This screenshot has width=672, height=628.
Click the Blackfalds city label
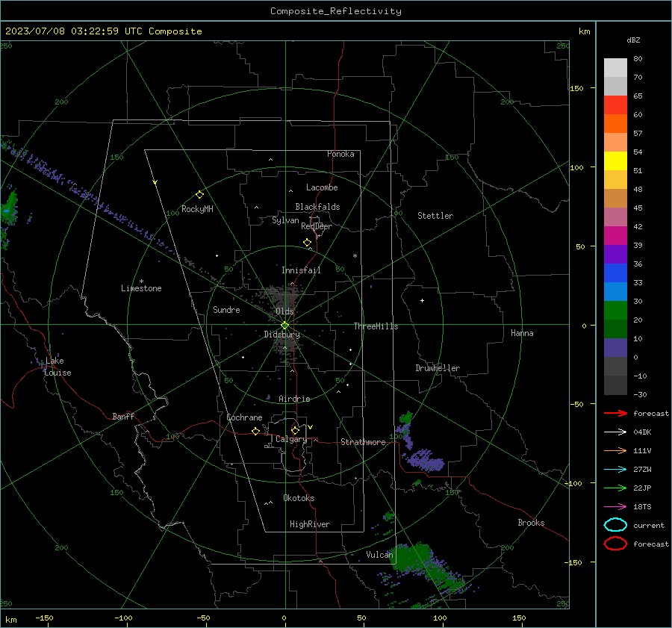(317, 207)
